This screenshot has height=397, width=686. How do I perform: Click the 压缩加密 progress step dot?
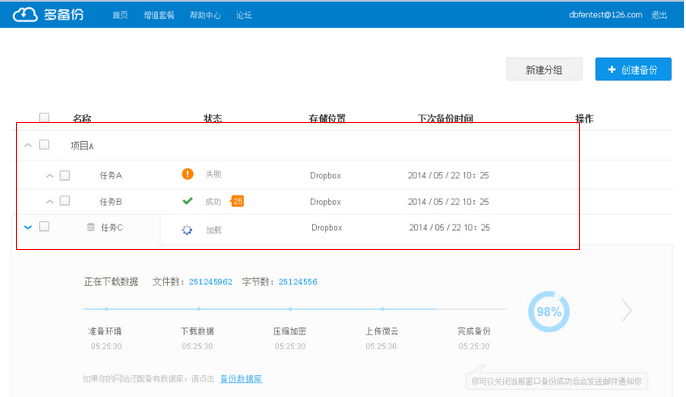click(290, 309)
